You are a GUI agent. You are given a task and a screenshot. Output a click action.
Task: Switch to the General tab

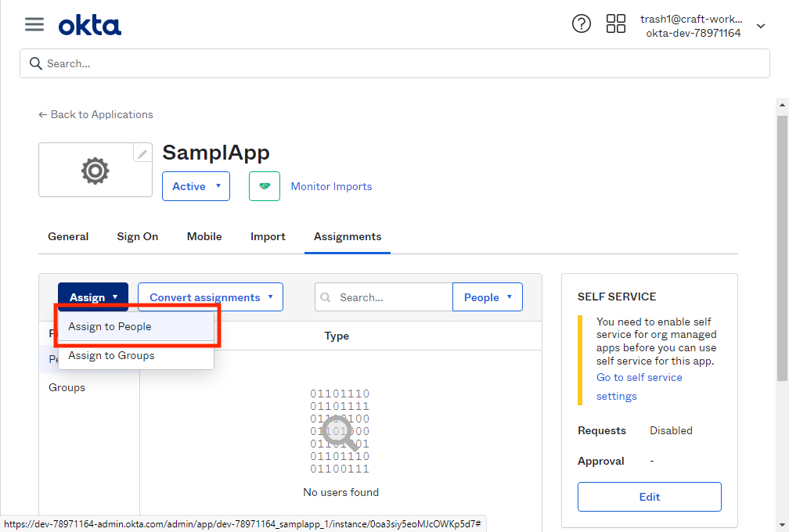coord(68,236)
